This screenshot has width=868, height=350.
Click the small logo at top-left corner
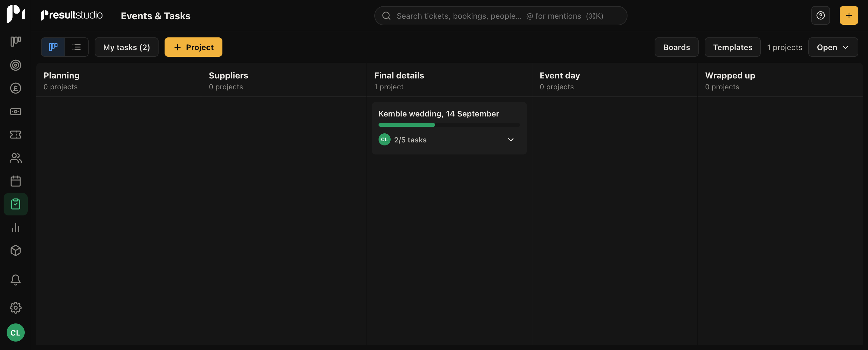pos(15,14)
